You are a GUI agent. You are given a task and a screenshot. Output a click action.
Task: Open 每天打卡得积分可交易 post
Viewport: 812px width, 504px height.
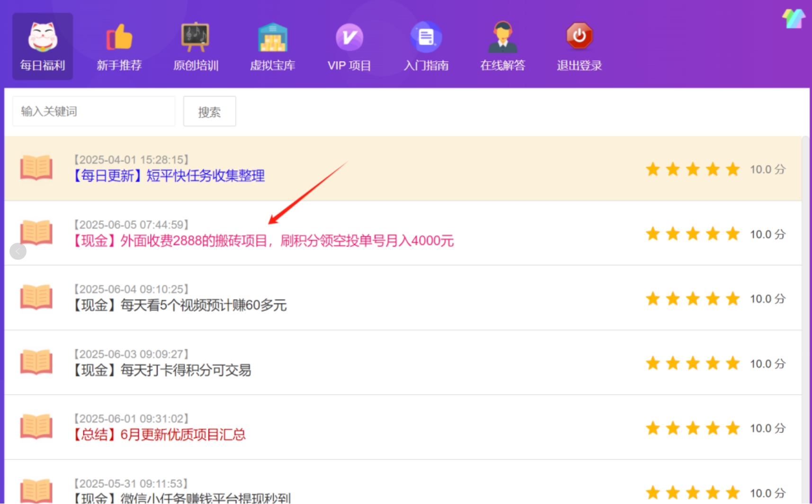click(162, 370)
